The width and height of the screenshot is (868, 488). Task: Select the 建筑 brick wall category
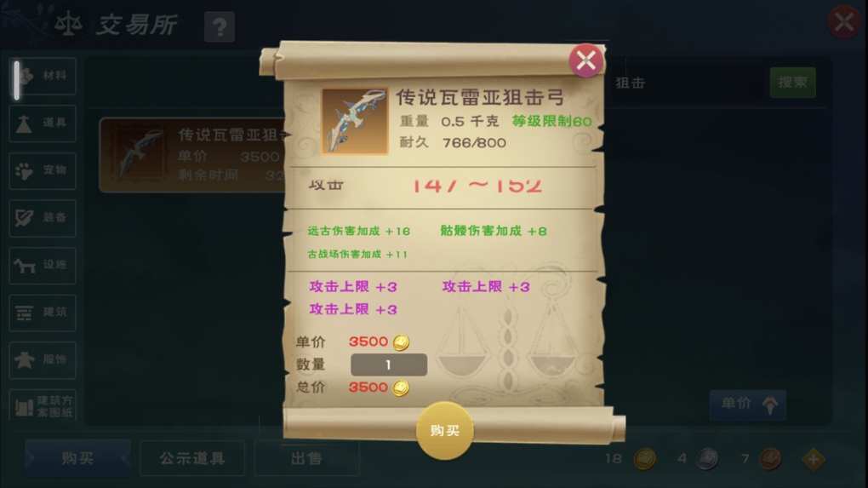[43, 313]
